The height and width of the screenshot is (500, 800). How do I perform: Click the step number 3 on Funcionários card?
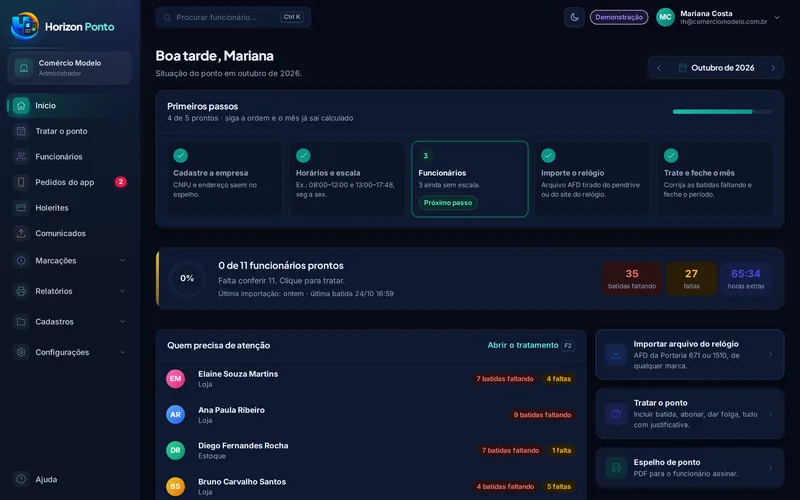[x=426, y=156]
